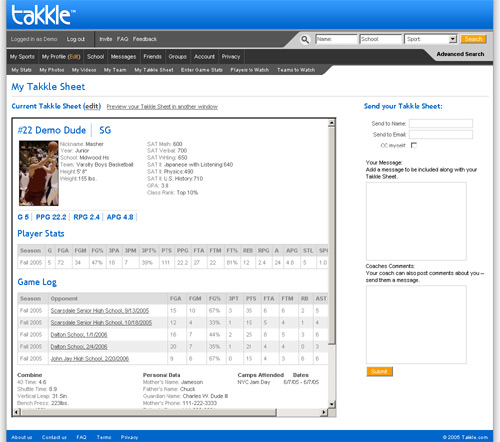The width and height of the screenshot is (500, 442).
Task: Select the Privacy tab in main navigation
Action: (x=231, y=57)
